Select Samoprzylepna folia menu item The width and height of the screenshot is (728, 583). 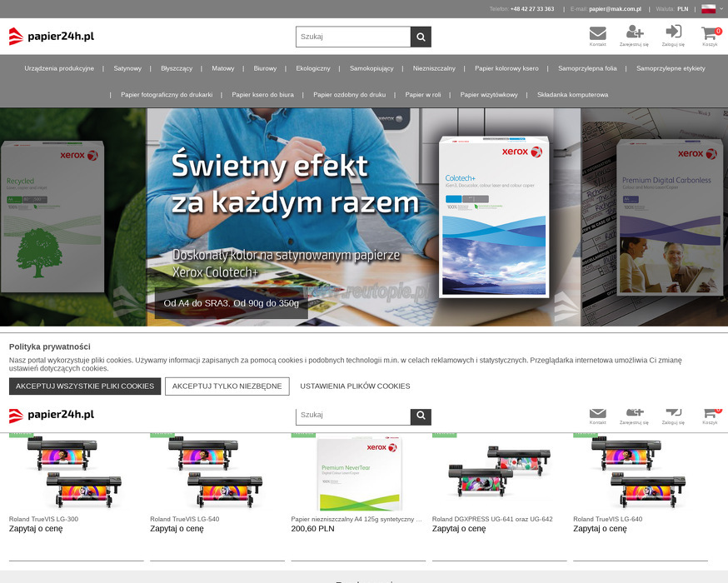pyautogui.click(x=587, y=68)
